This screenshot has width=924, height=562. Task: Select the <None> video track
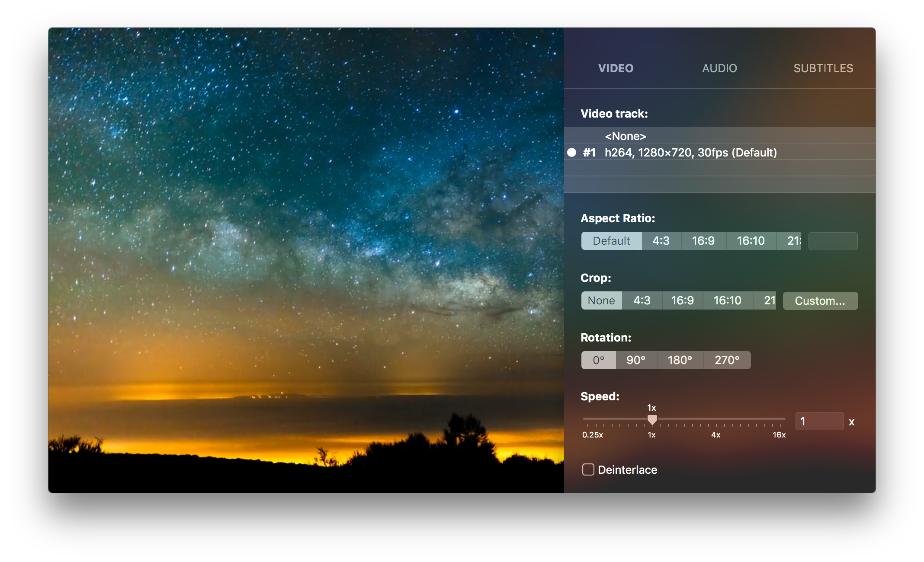[x=626, y=136]
